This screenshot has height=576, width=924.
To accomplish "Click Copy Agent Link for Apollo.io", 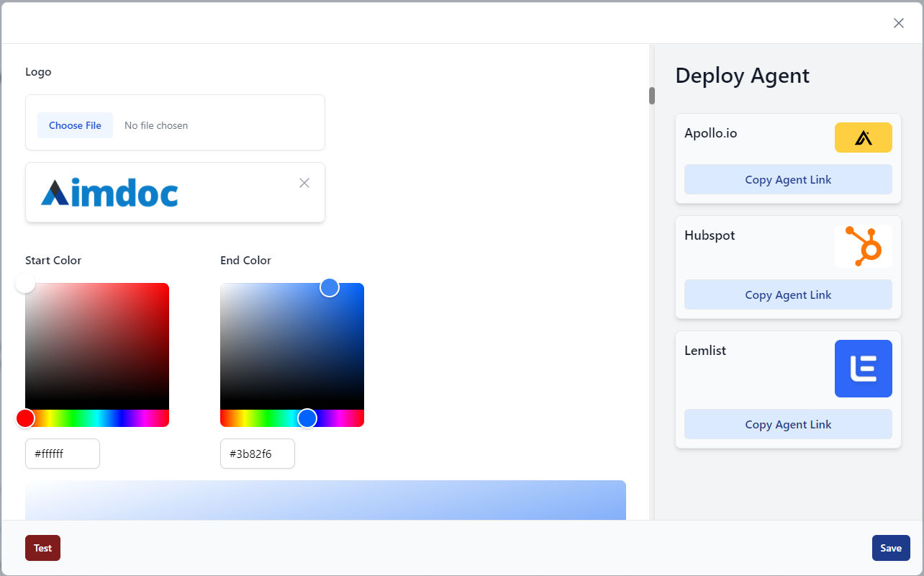I will pyautogui.click(x=787, y=179).
